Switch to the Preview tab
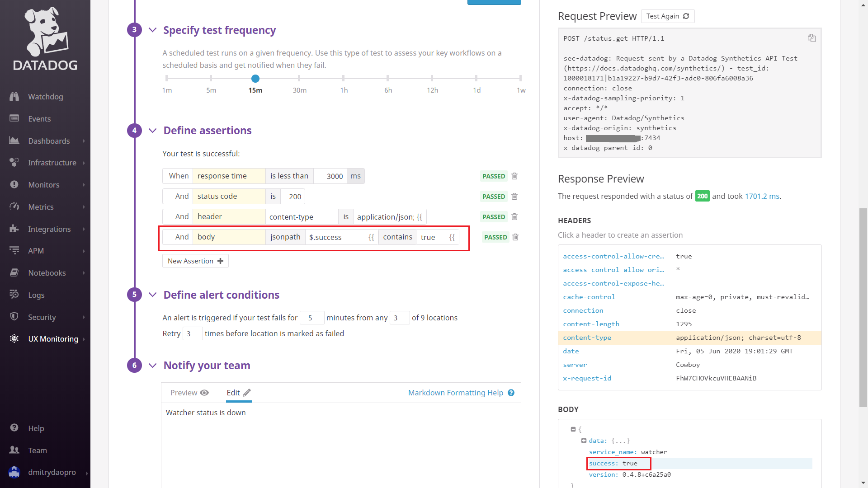 (x=189, y=393)
